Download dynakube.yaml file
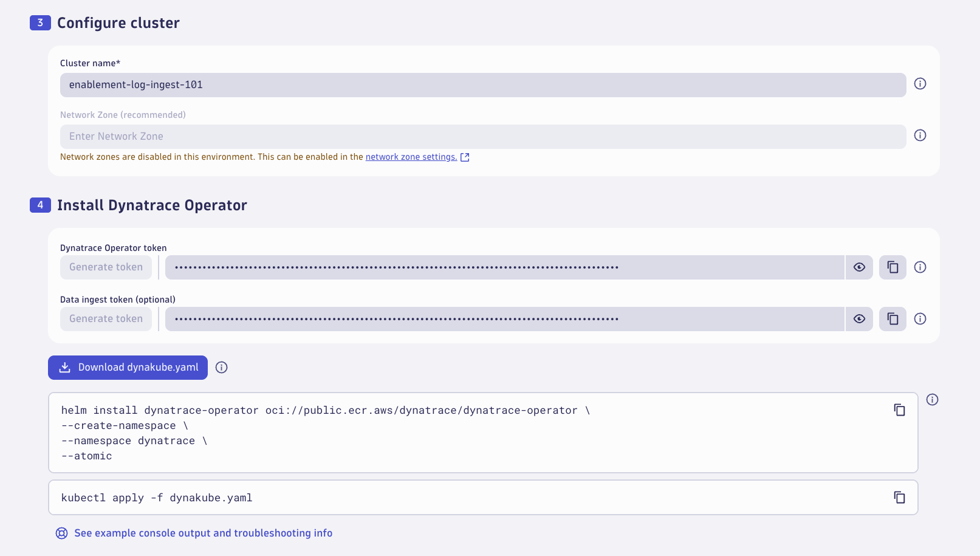980x556 pixels. tap(128, 368)
